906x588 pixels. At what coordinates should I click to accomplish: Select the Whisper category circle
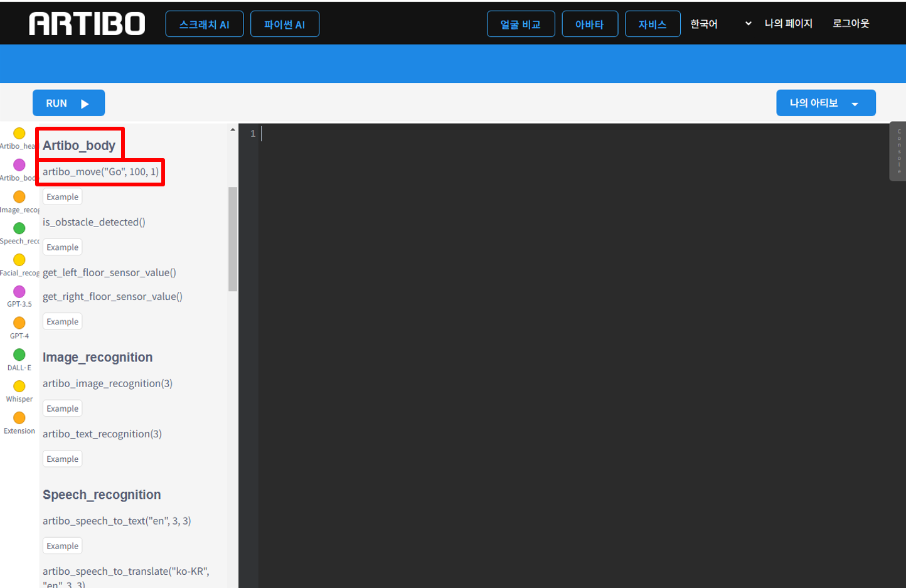coord(19,386)
